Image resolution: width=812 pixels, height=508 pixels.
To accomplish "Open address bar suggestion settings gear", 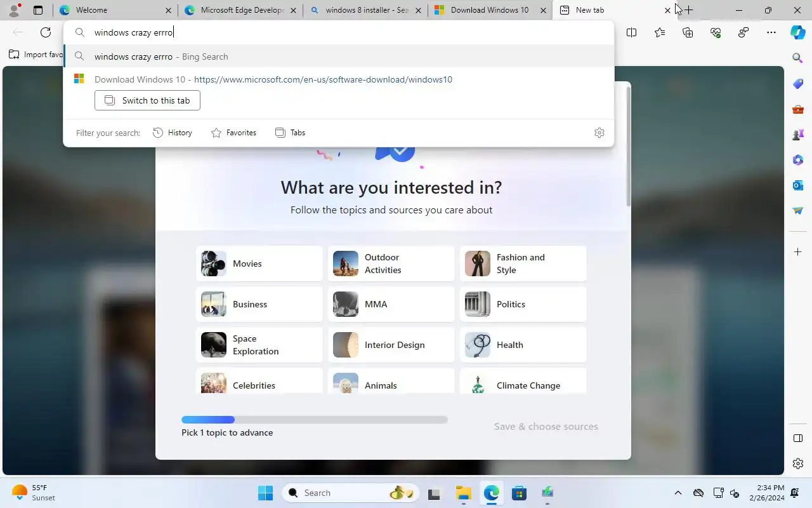I will pos(599,133).
